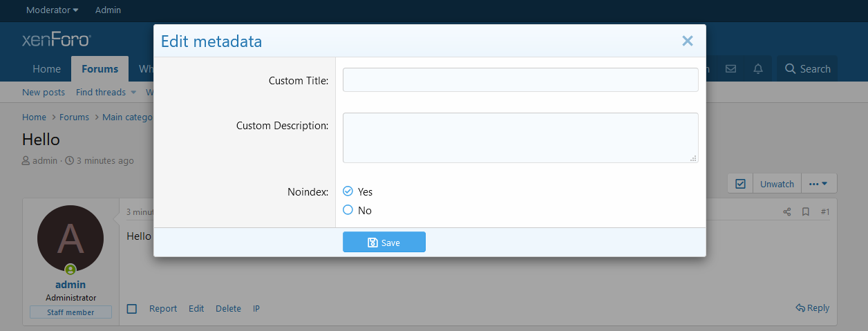Open the Find threads dropdown
This screenshot has height=331, width=868.
(x=101, y=92)
